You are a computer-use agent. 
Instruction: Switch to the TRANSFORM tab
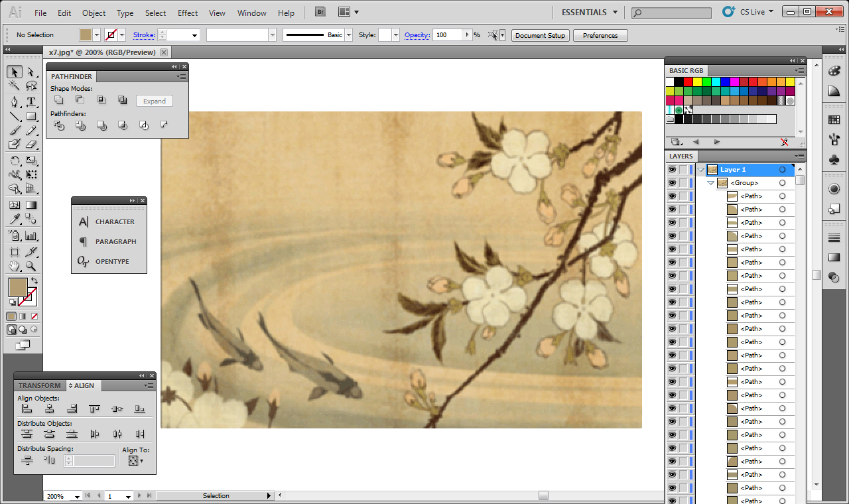click(x=39, y=385)
